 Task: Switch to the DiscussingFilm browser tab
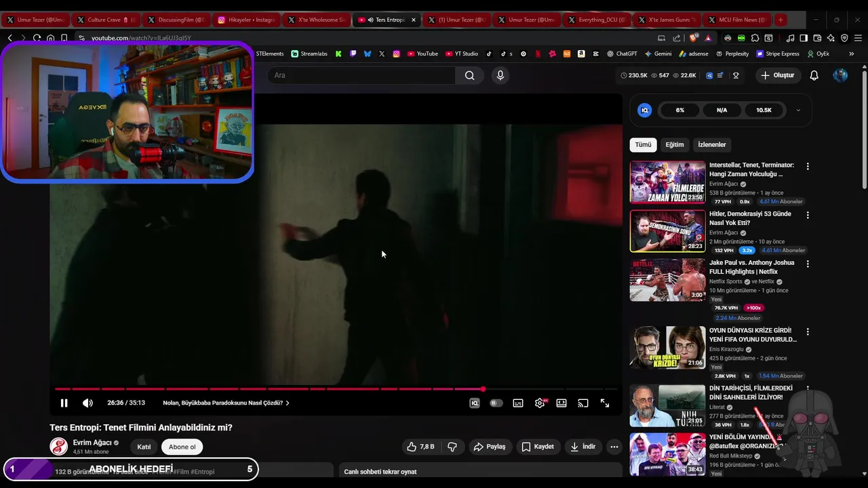click(176, 20)
